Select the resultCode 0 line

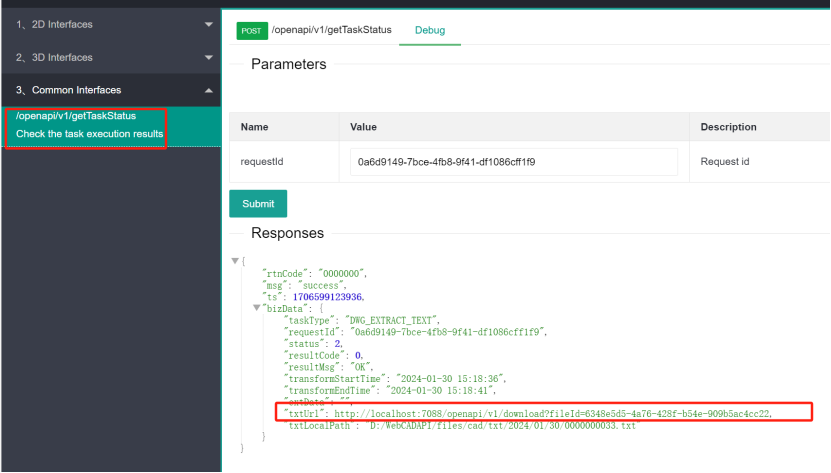(324, 355)
